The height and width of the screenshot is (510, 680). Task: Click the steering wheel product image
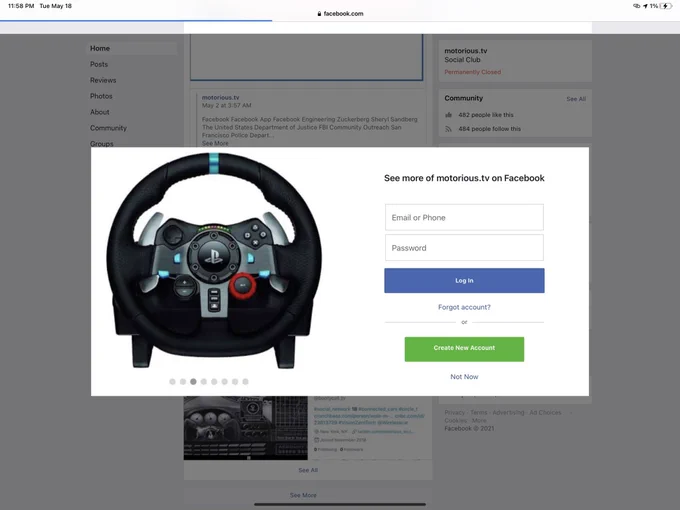pos(213,260)
